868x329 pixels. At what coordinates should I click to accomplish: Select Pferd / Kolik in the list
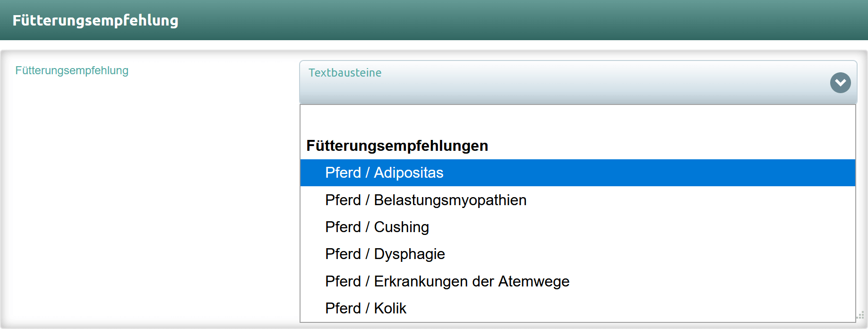(577, 308)
